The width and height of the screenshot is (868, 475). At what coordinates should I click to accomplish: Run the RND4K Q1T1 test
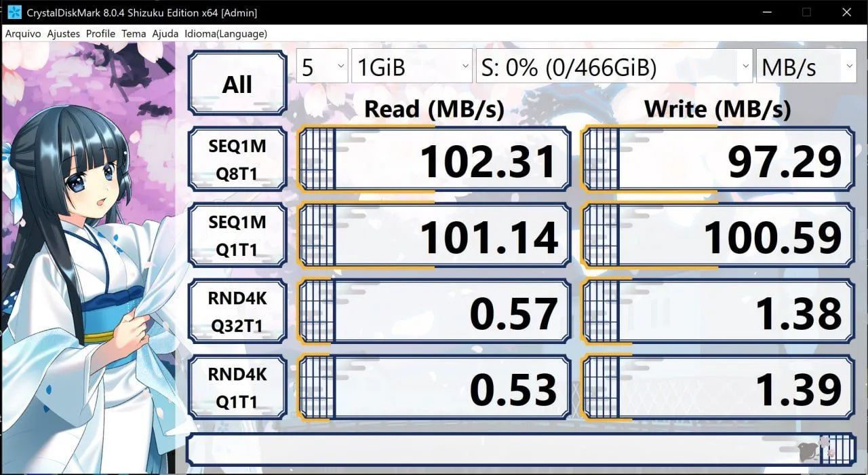[237, 387]
